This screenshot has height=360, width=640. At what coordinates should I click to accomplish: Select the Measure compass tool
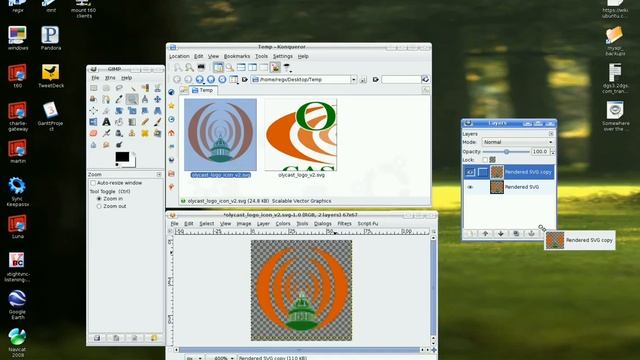[x=144, y=99]
